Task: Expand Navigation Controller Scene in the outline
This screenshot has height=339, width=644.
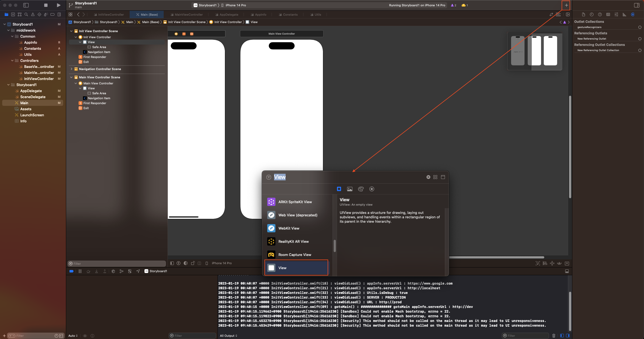Action: tap(71, 69)
